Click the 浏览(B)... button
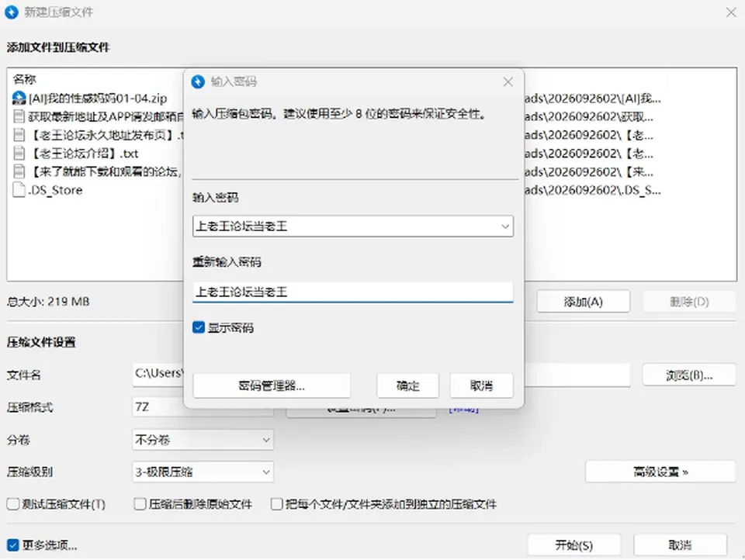Image resolution: width=745 pixels, height=560 pixels. (689, 375)
